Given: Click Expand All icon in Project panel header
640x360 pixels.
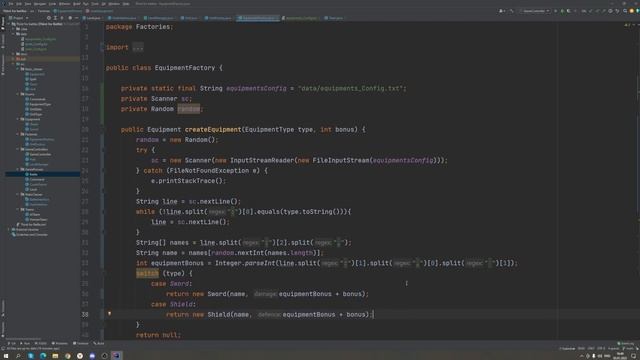Looking at the screenshot, I should [55, 18].
